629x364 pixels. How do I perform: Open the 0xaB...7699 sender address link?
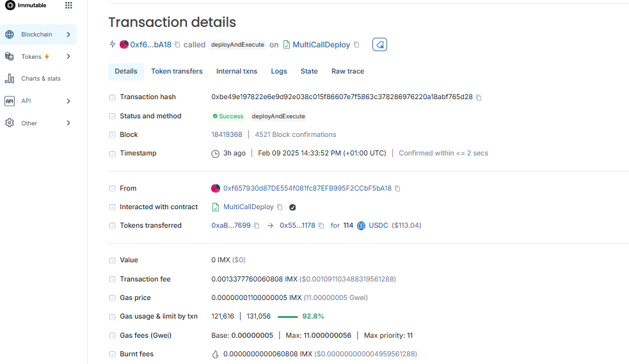click(x=231, y=226)
